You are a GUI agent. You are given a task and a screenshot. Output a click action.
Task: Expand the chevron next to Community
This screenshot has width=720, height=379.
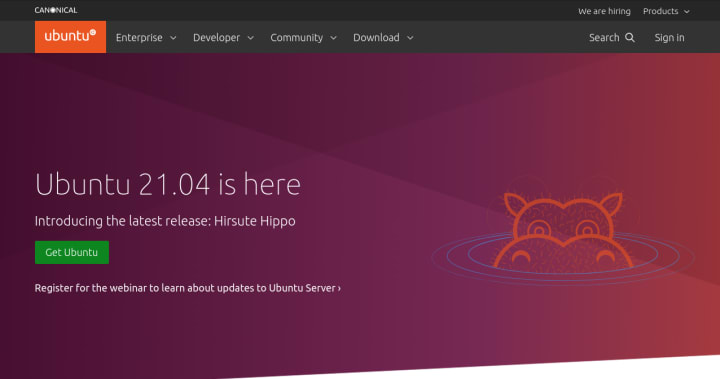[x=333, y=38]
